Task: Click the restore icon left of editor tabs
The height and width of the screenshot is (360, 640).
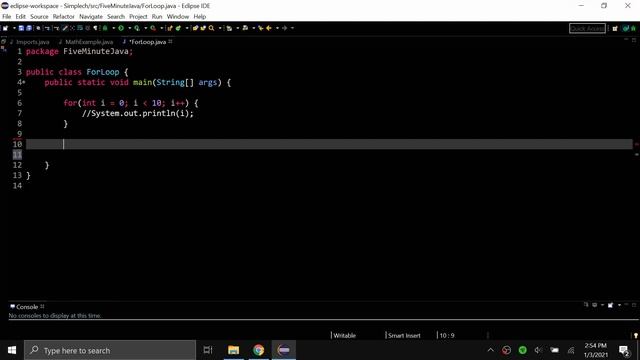Action: pyautogui.click(x=4, y=42)
